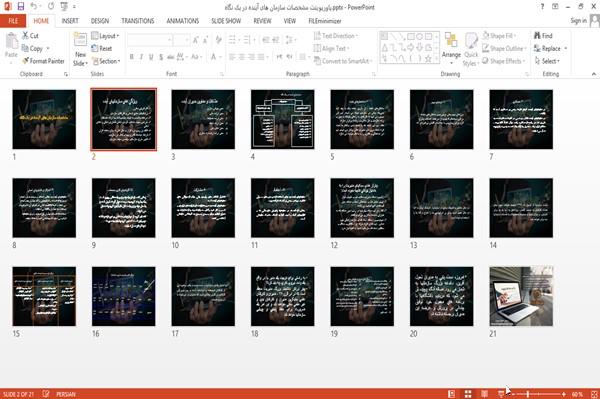Click the Paste clipboard icon
This screenshot has width=600, height=399.
coord(11,41)
